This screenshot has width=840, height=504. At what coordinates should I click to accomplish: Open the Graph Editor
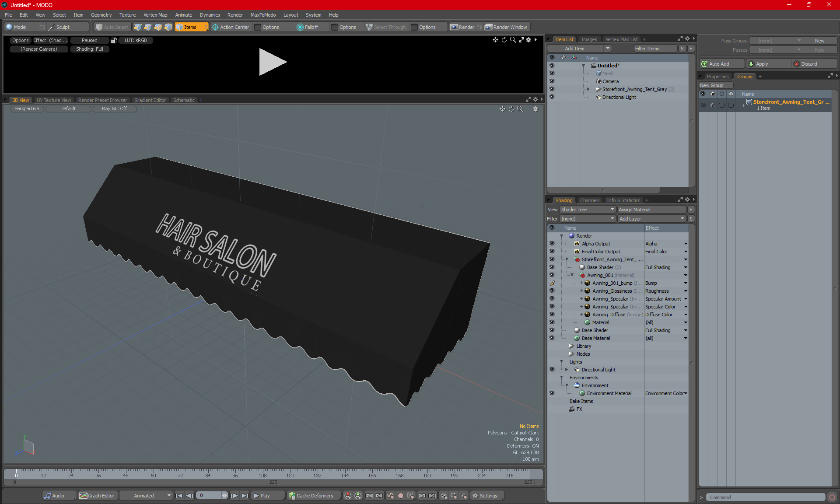point(97,496)
